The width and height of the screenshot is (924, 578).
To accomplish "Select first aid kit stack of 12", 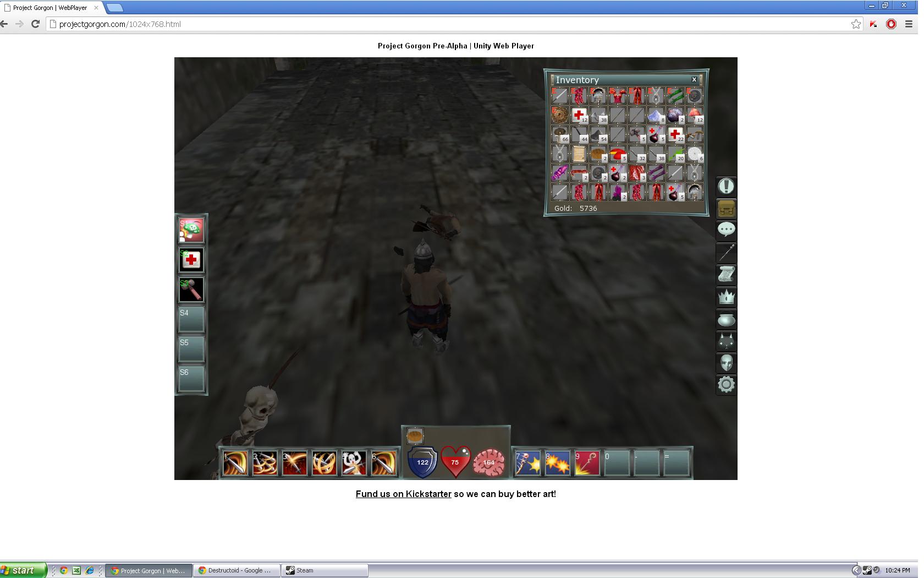I will click(579, 115).
